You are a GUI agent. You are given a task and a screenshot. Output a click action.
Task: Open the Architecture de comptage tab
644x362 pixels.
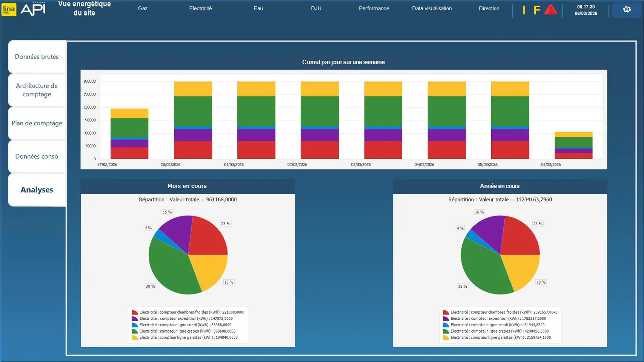tap(37, 90)
